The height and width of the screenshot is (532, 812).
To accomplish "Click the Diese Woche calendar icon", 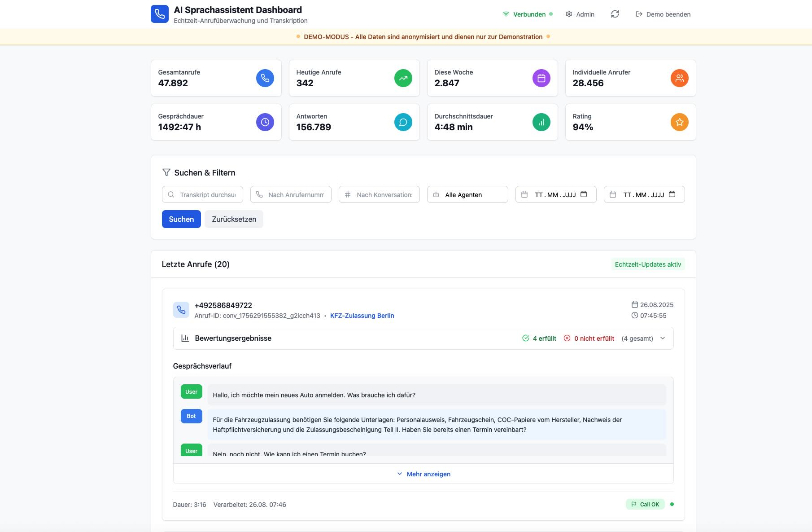I will tap(541, 78).
